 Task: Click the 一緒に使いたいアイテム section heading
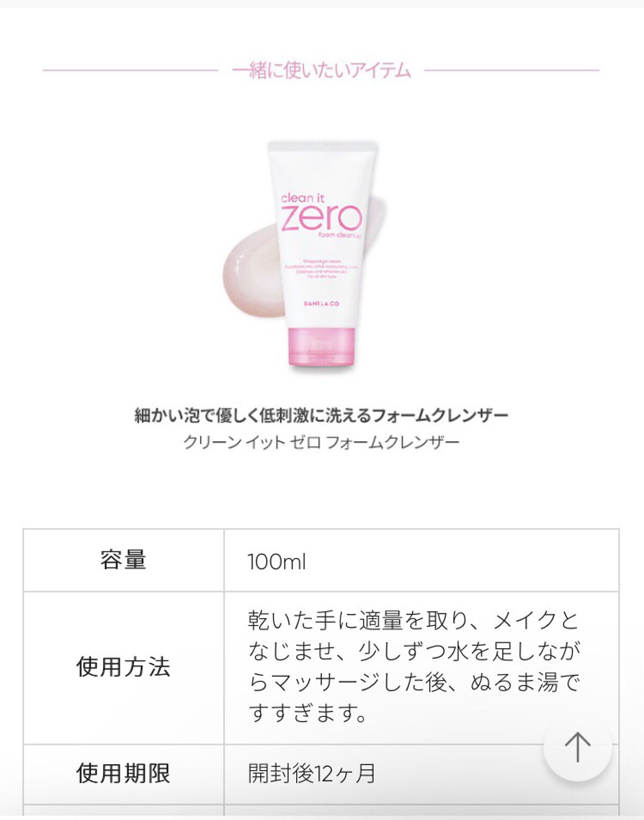click(x=321, y=70)
